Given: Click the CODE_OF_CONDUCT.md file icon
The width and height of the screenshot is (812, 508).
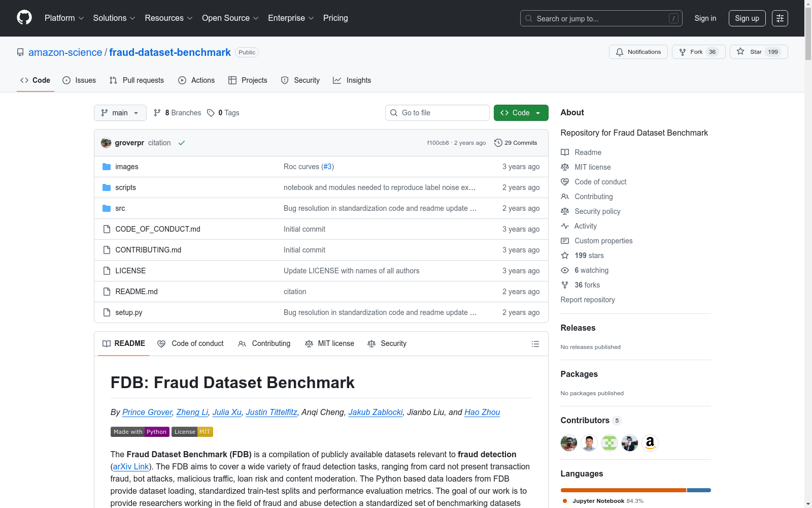Looking at the screenshot, I should point(107,229).
